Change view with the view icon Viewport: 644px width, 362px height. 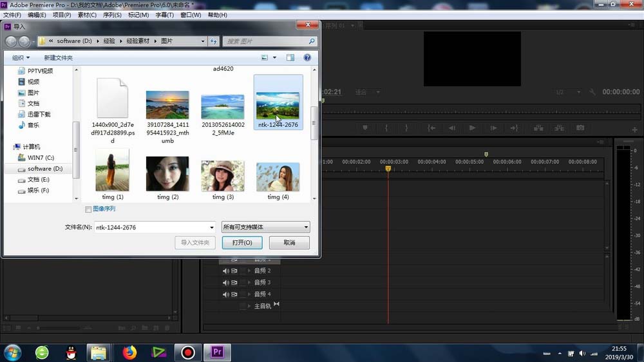(265, 57)
